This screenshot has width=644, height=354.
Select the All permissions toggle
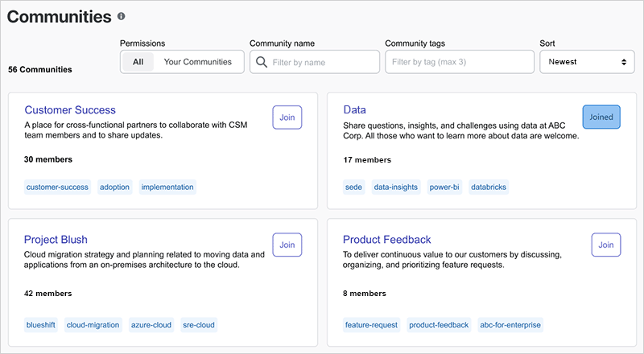[138, 62]
